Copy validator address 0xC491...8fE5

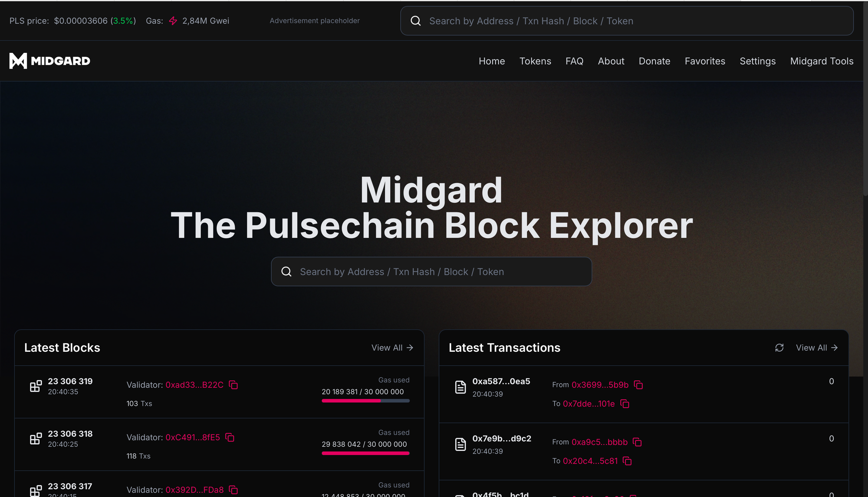click(230, 437)
